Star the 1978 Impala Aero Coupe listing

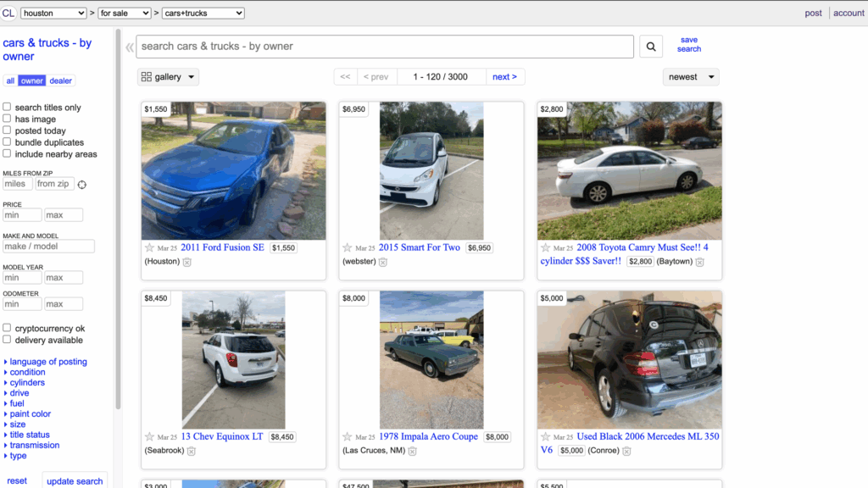click(x=347, y=437)
